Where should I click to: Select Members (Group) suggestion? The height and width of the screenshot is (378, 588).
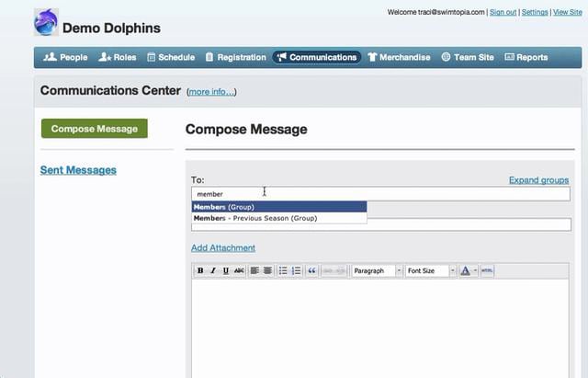coord(279,207)
